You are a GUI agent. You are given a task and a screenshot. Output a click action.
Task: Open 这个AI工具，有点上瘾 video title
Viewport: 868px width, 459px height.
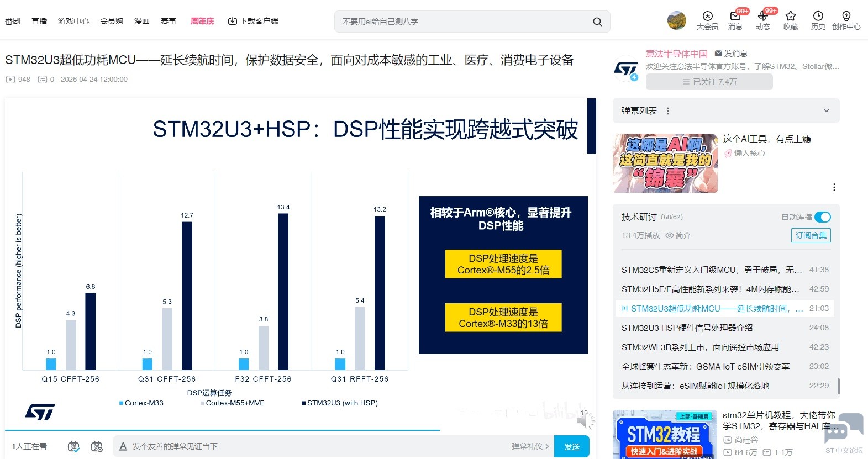click(767, 139)
